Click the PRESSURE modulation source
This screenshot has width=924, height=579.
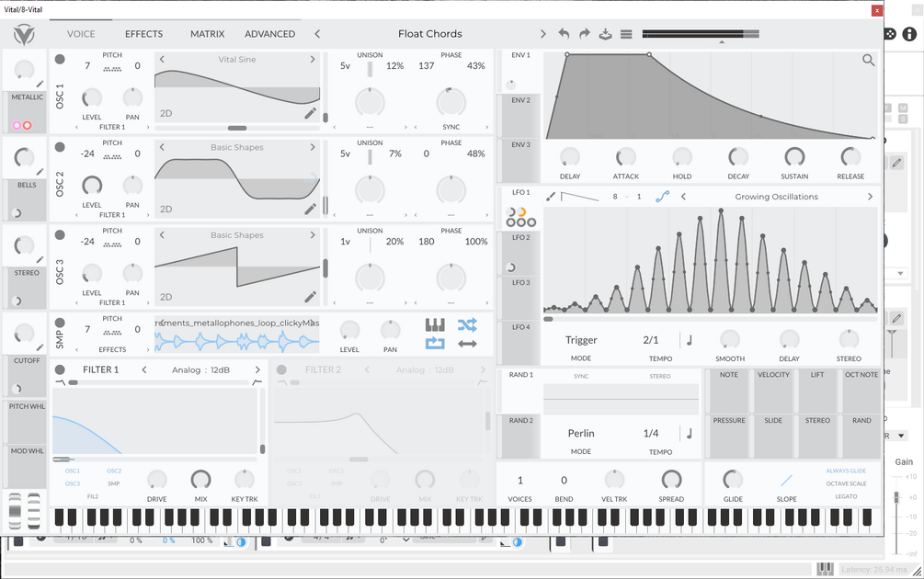(x=729, y=437)
